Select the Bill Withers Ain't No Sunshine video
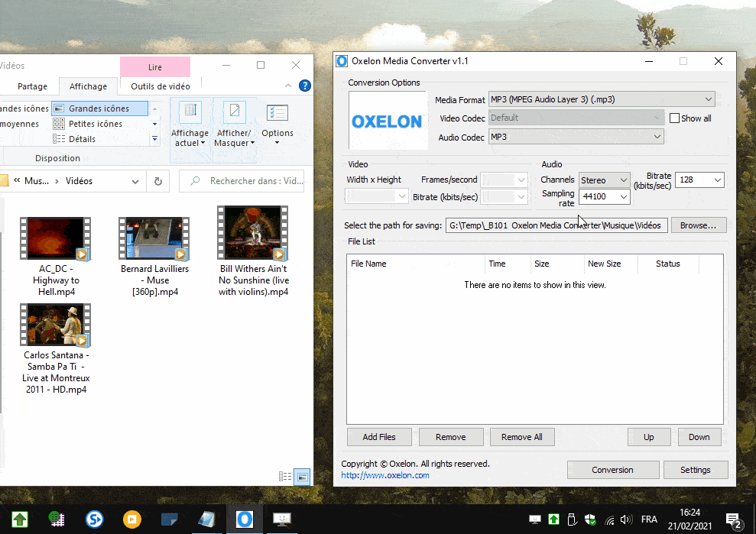The width and height of the screenshot is (756, 534). pyautogui.click(x=254, y=251)
